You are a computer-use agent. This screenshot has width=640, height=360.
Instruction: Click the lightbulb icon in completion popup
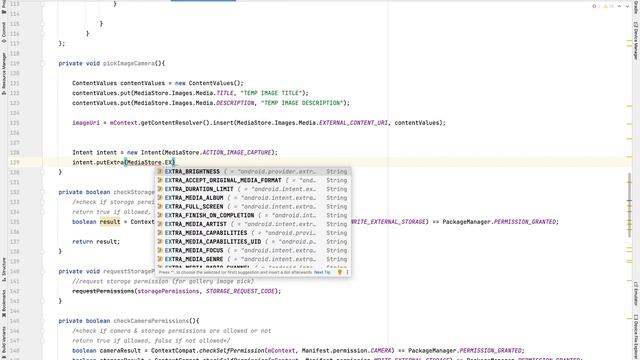339,272
